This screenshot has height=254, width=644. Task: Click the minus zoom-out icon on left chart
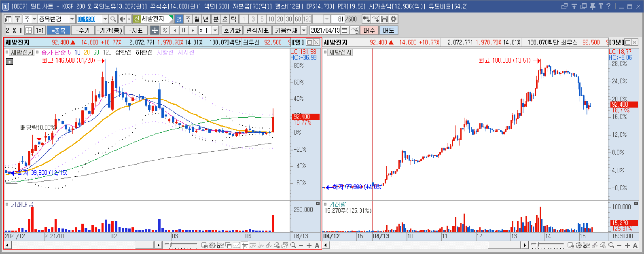(301, 246)
